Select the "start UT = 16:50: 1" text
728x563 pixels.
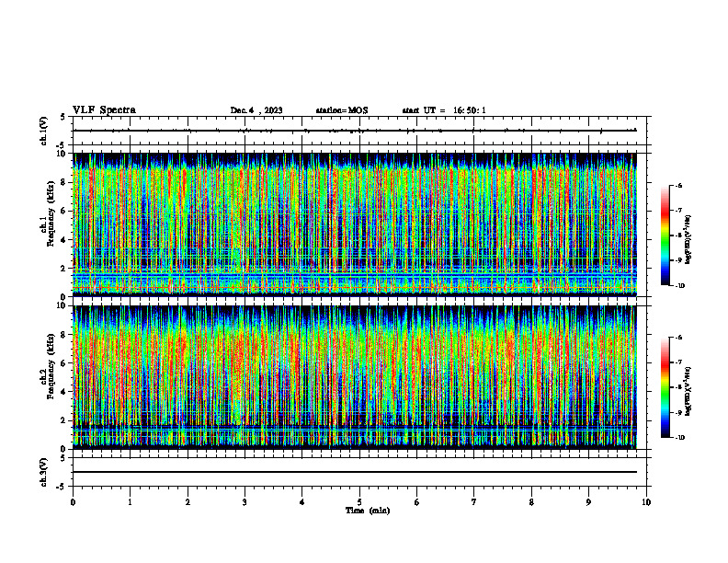tap(444, 110)
